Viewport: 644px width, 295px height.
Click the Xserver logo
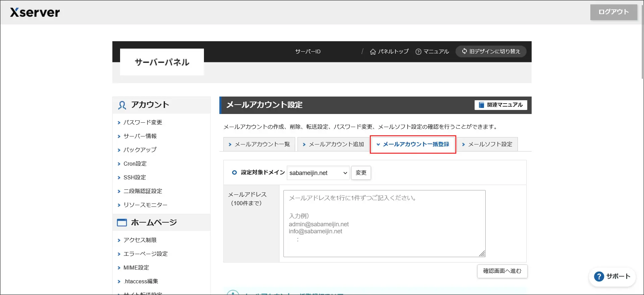[x=35, y=12]
